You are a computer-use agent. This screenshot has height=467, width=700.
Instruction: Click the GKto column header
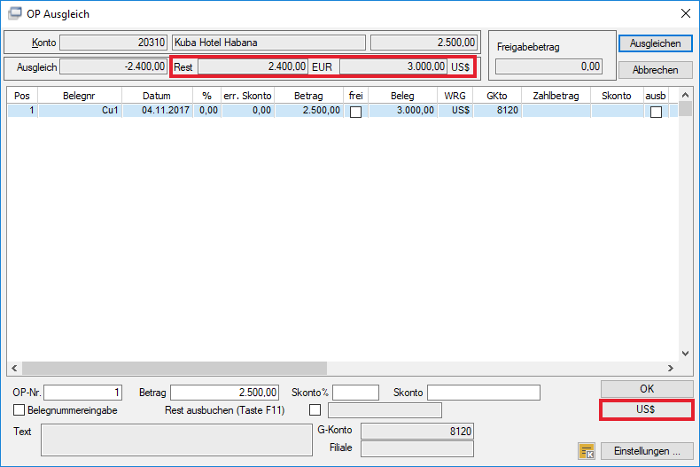click(497, 96)
